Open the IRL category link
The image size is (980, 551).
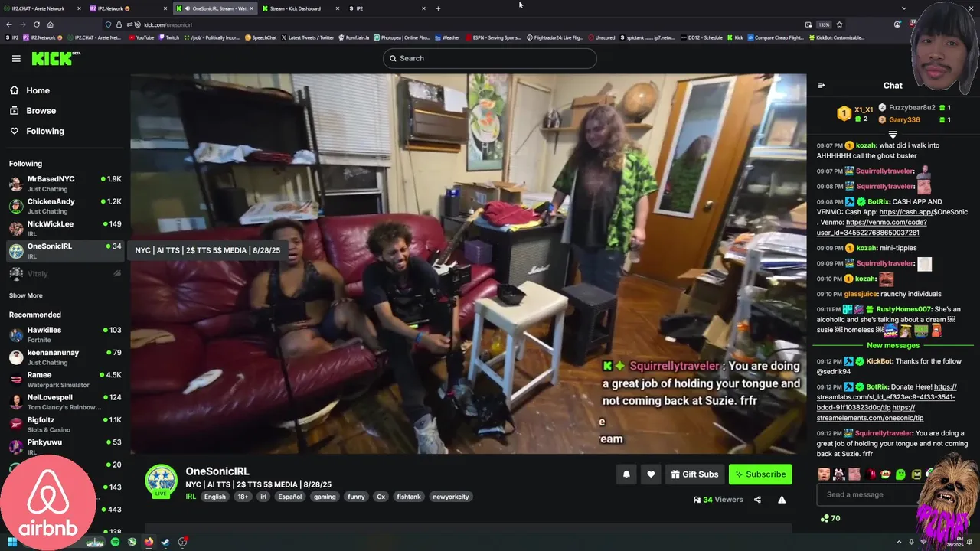[191, 497]
